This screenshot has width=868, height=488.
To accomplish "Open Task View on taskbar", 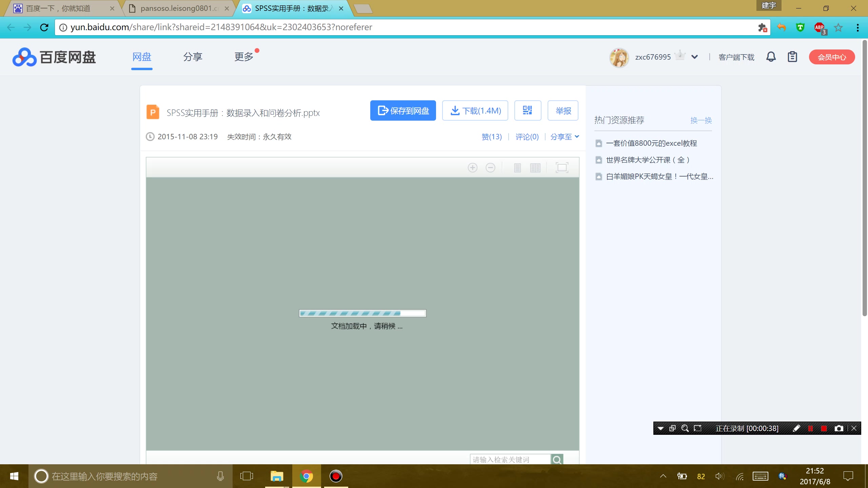I will pyautogui.click(x=246, y=476).
